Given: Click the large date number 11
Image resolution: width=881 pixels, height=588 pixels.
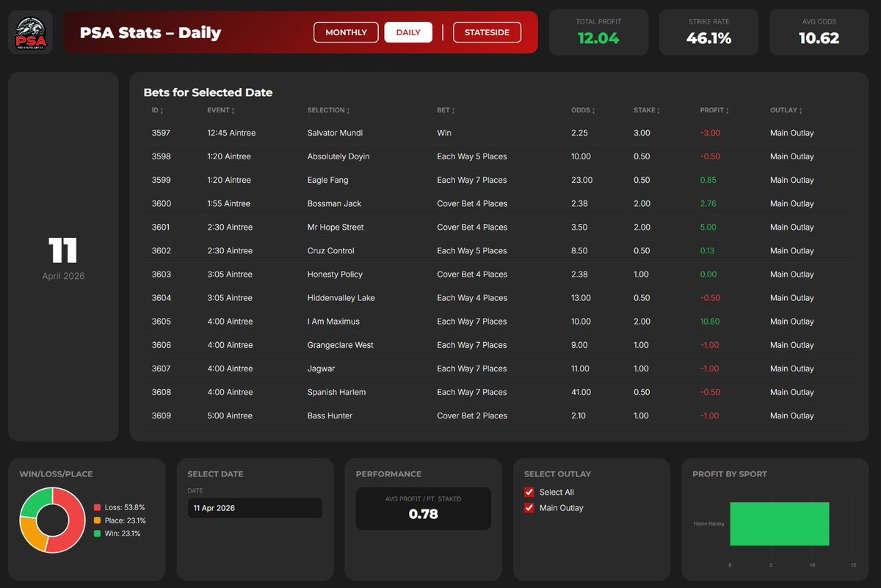Looking at the screenshot, I should coord(63,251).
